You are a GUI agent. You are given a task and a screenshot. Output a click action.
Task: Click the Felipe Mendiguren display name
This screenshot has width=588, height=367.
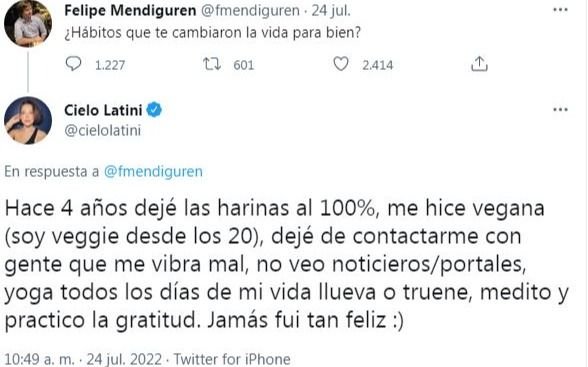tap(130, 10)
